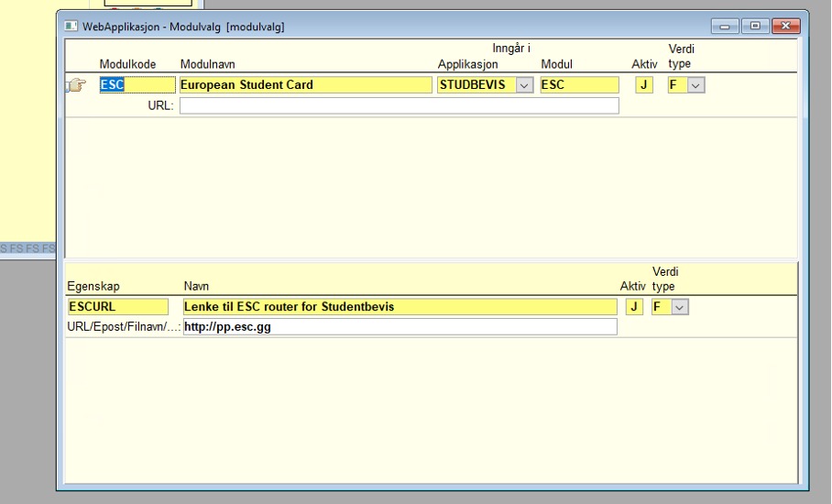The width and height of the screenshot is (832, 504).
Task: Maximize the Modulvalg window
Action: click(755, 26)
